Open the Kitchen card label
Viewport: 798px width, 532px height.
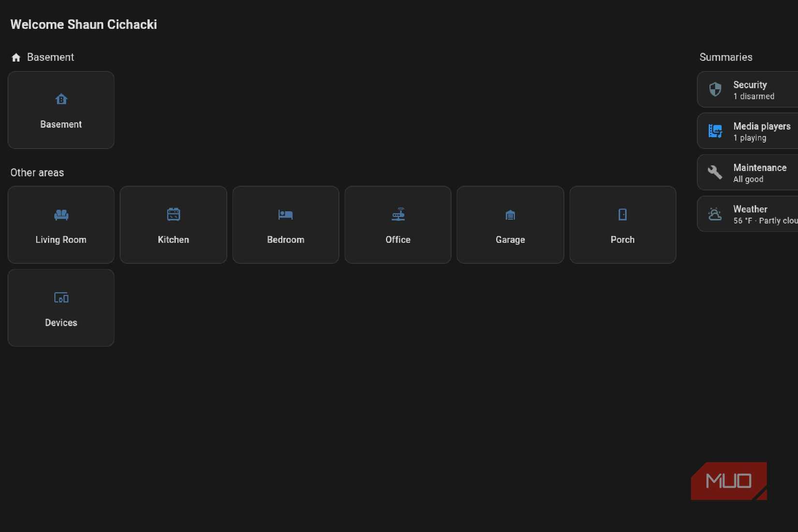[173, 239]
